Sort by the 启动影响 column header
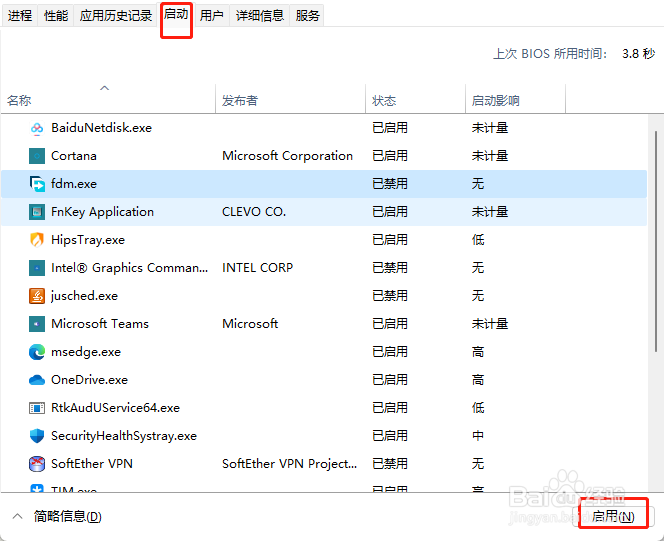This screenshot has width=664, height=541. point(515,100)
